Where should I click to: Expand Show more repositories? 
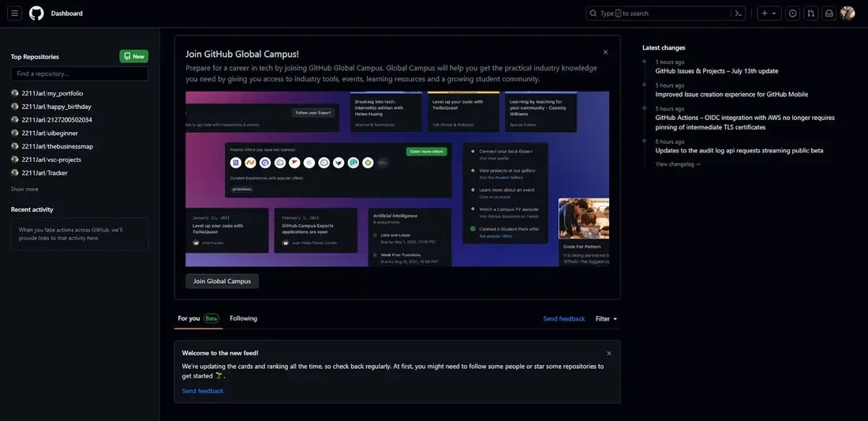pyautogui.click(x=25, y=190)
